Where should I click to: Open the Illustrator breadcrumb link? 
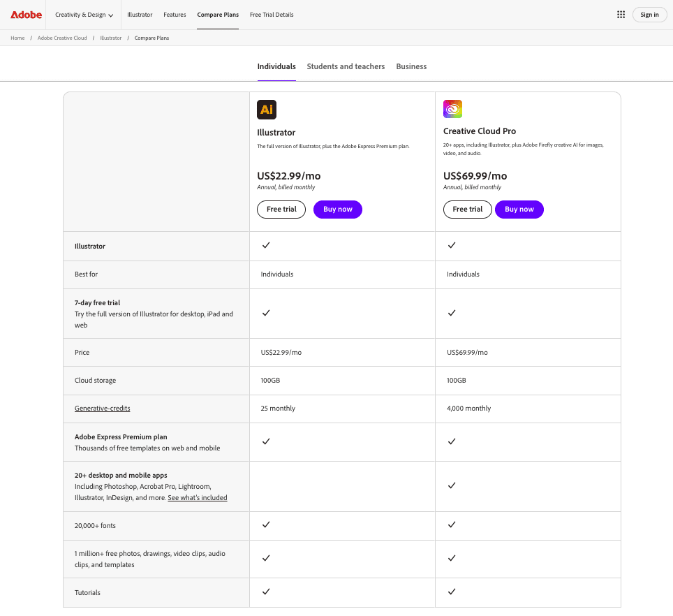111,38
